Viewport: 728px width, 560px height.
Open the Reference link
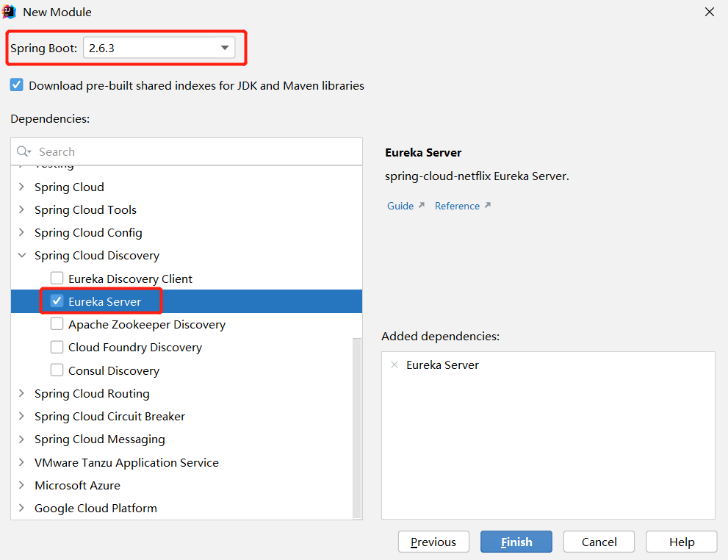(457, 206)
